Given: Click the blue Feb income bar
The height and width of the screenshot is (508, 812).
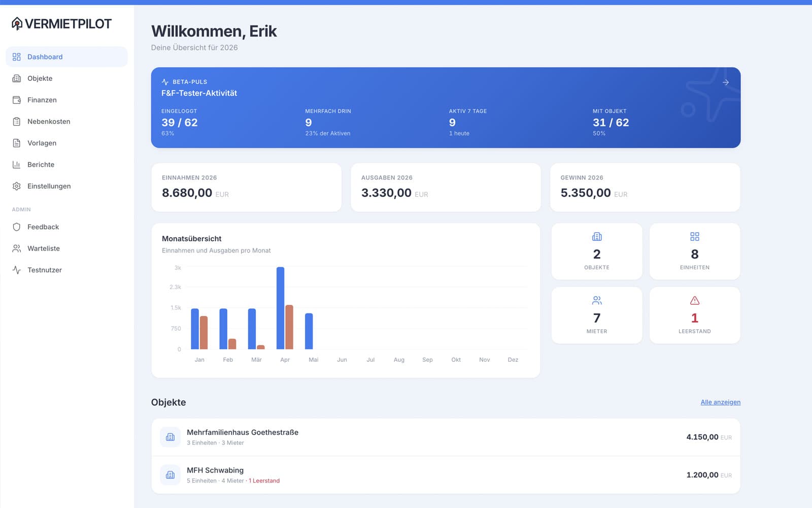Looking at the screenshot, I should tap(223, 329).
